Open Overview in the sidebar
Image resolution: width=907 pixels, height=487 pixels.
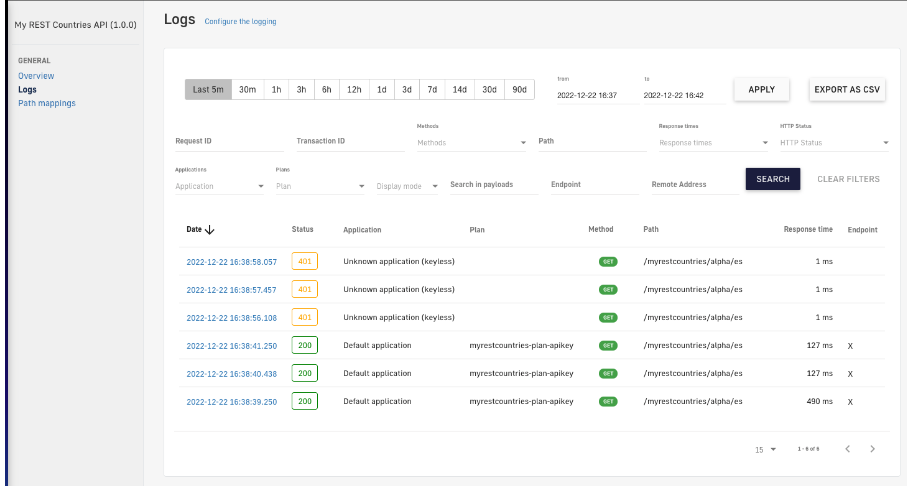click(36, 76)
